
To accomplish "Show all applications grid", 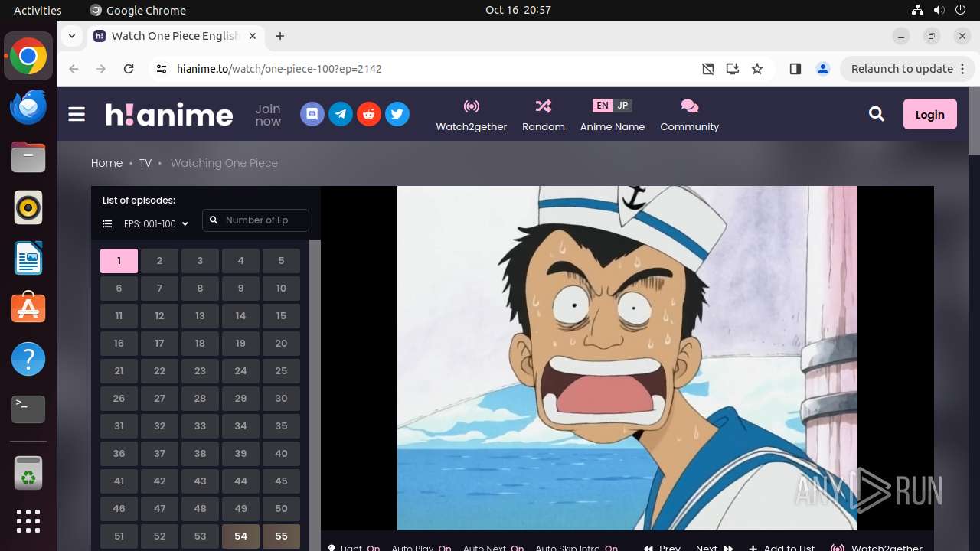I will [28, 521].
